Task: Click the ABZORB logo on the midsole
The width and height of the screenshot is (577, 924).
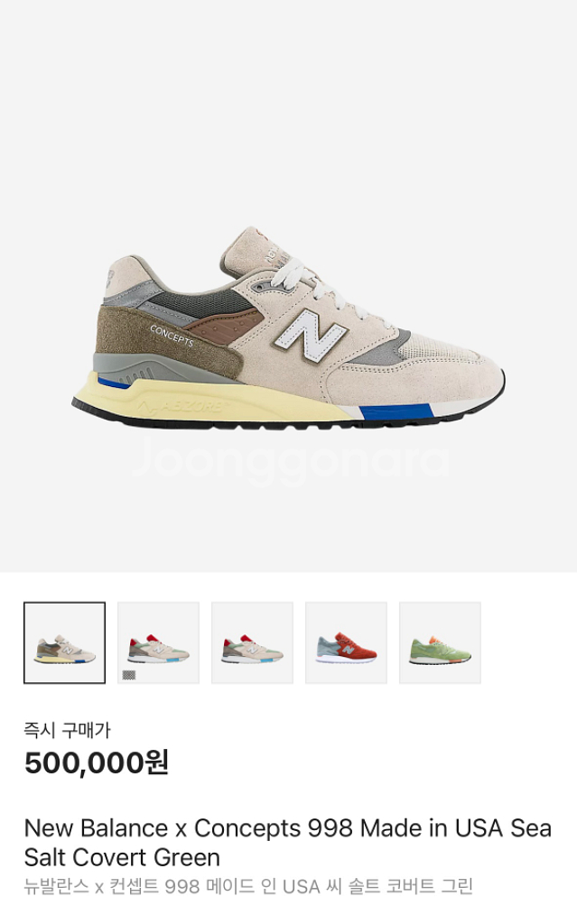Action: (181, 406)
